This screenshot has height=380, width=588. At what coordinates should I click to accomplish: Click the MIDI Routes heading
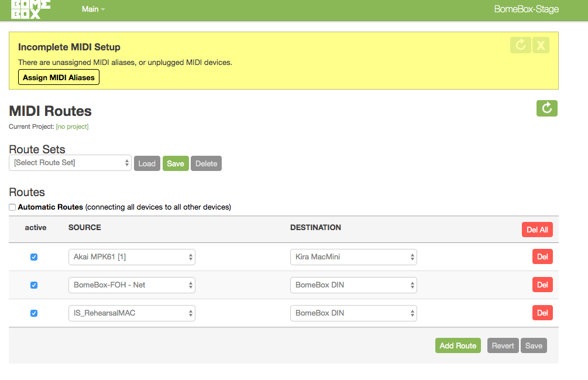[x=50, y=111]
